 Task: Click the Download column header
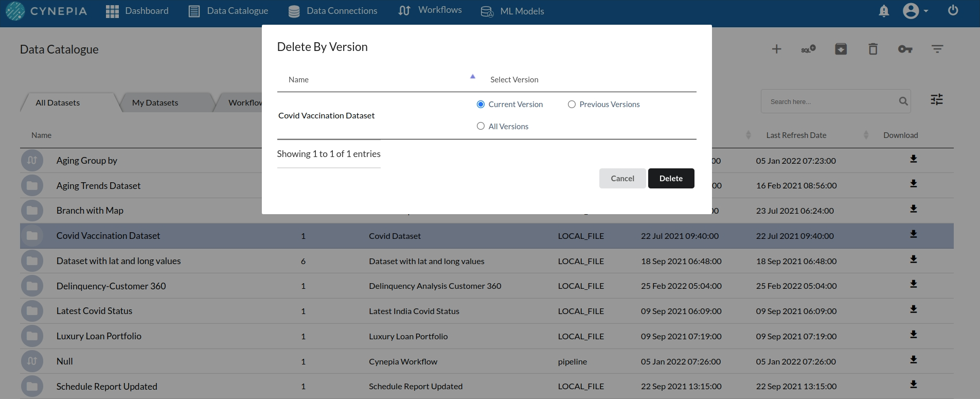[900, 135]
